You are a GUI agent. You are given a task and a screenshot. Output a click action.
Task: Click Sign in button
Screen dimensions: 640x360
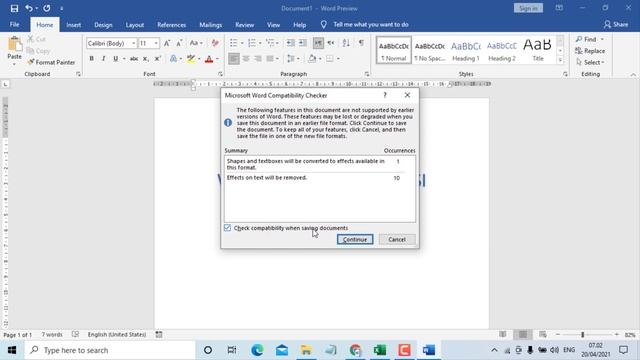528,8
